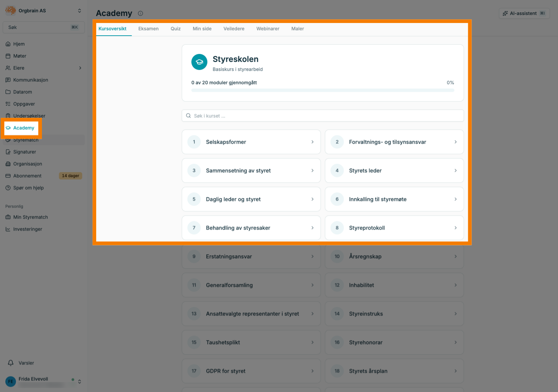Click the Academy graduation cap icon in the sidebar
Screen dimensions: 558x392
point(8,128)
